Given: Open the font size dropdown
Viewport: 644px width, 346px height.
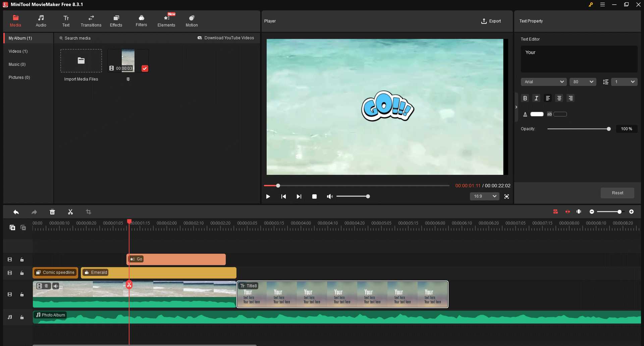Looking at the screenshot, I should (x=583, y=82).
